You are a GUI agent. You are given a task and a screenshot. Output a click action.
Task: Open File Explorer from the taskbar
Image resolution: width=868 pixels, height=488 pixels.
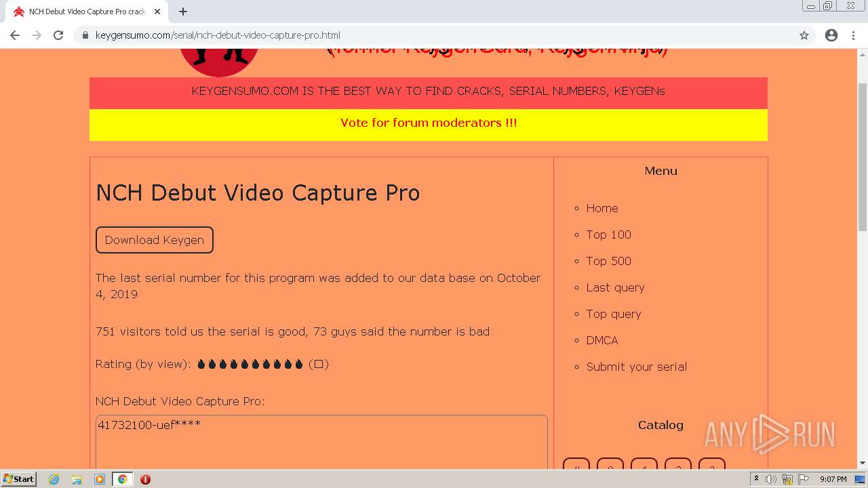(x=77, y=479)
